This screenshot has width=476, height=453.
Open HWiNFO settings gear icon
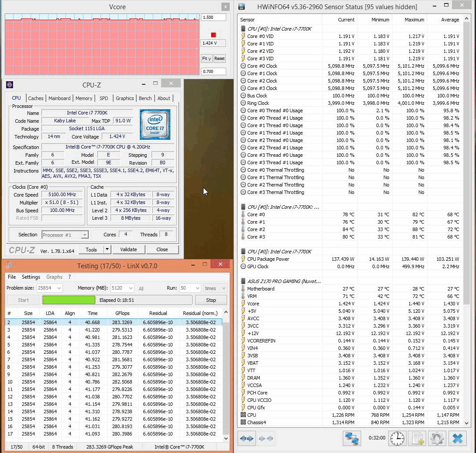(437, 439)
